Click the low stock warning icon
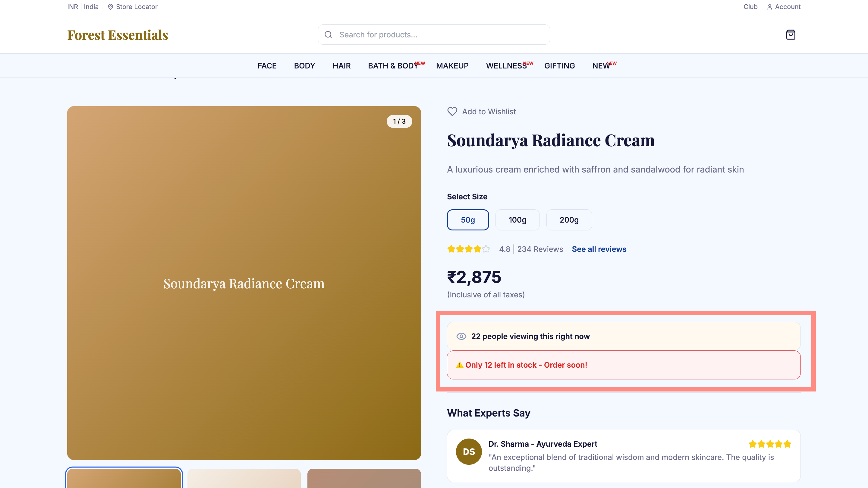The height and width of the screenshot is (488, 868). pyautogui.click(x=460, y=365)
